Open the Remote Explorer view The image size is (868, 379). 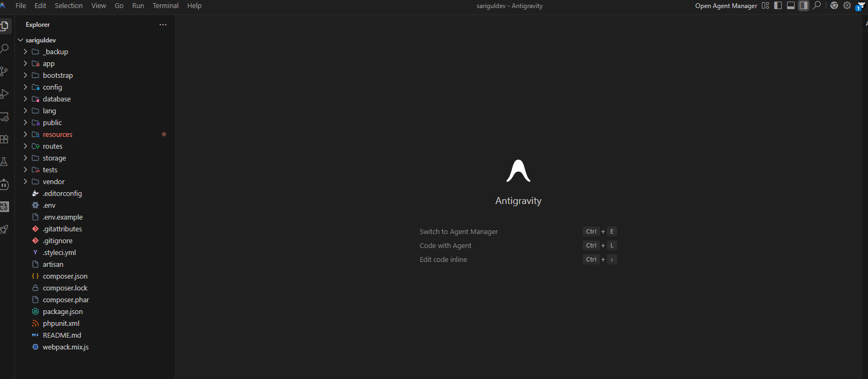click(x=4, y=116)
